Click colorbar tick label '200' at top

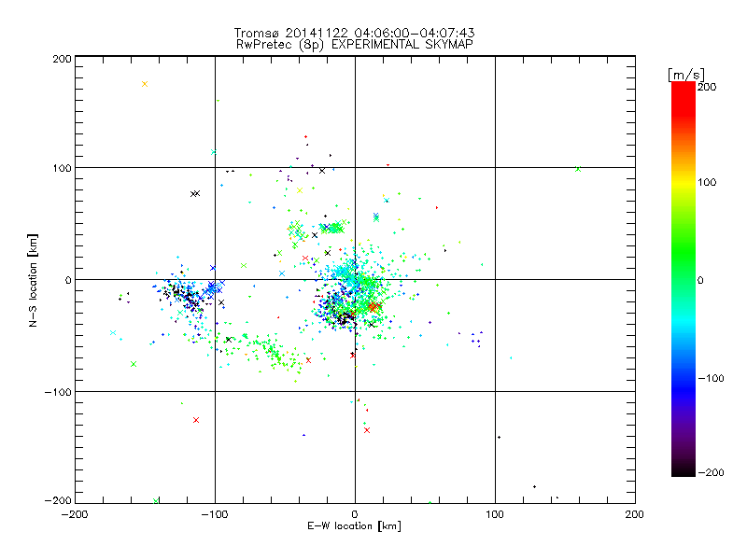(707, 87)
